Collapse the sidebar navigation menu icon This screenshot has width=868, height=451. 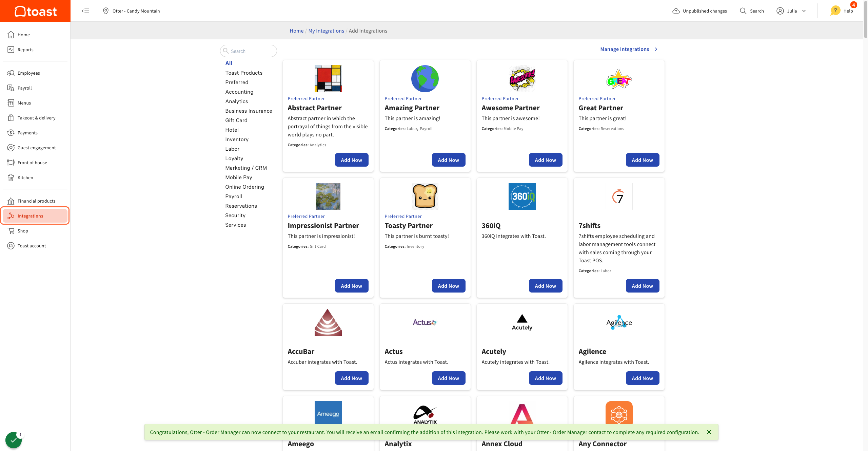(85, 11)
